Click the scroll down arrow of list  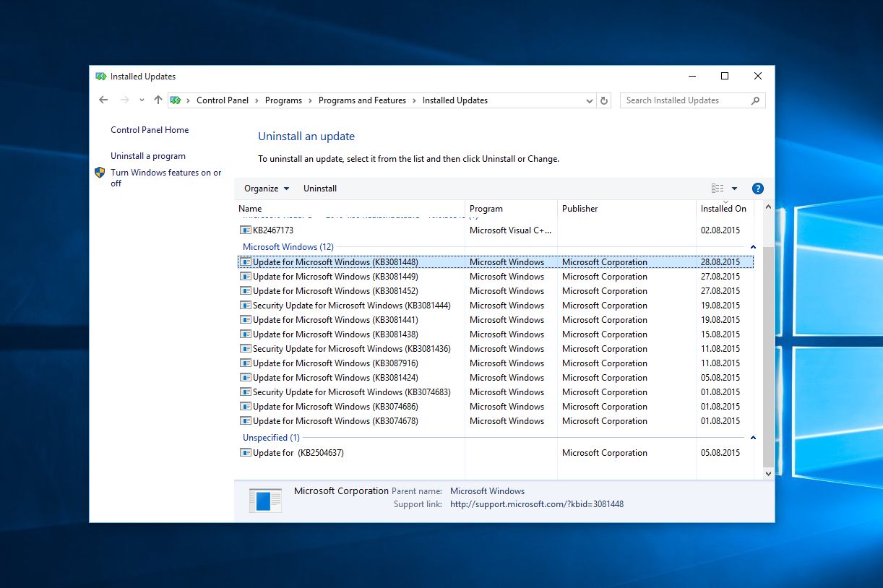[x=767, y=474]
